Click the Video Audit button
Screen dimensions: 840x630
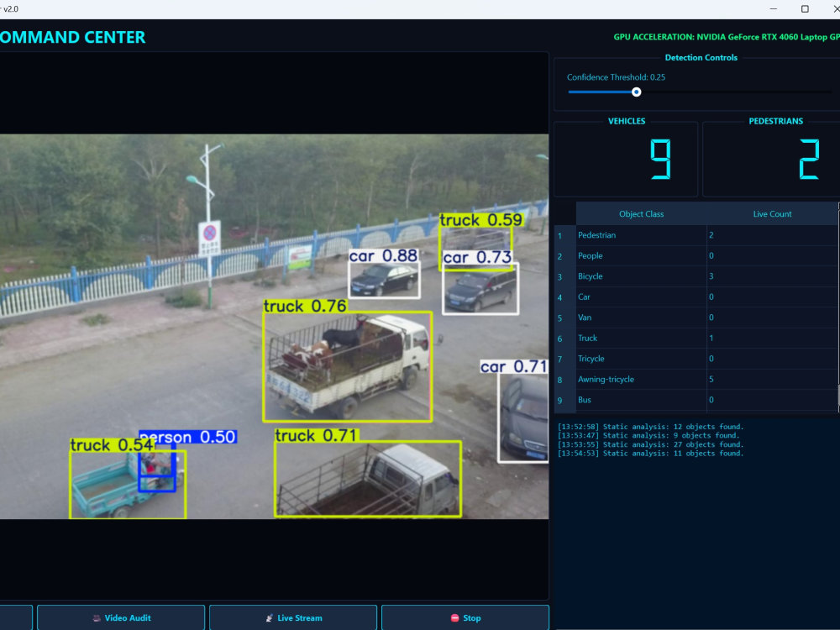point(121,617)
